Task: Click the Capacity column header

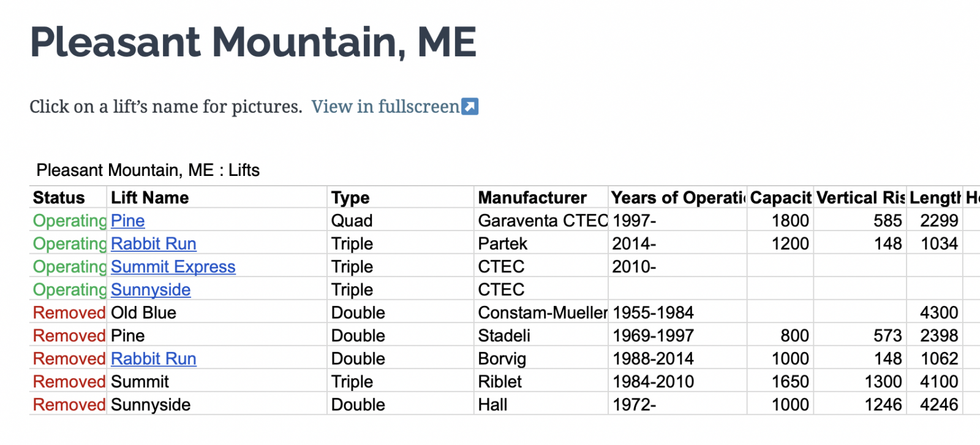Action: (x=780, y=198)
